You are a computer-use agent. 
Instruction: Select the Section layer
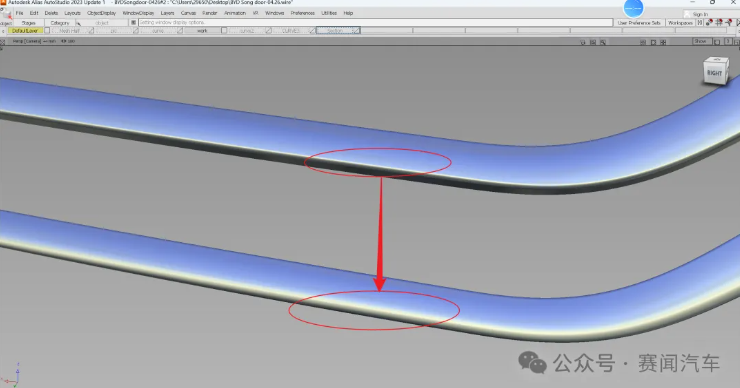(335, 31)
